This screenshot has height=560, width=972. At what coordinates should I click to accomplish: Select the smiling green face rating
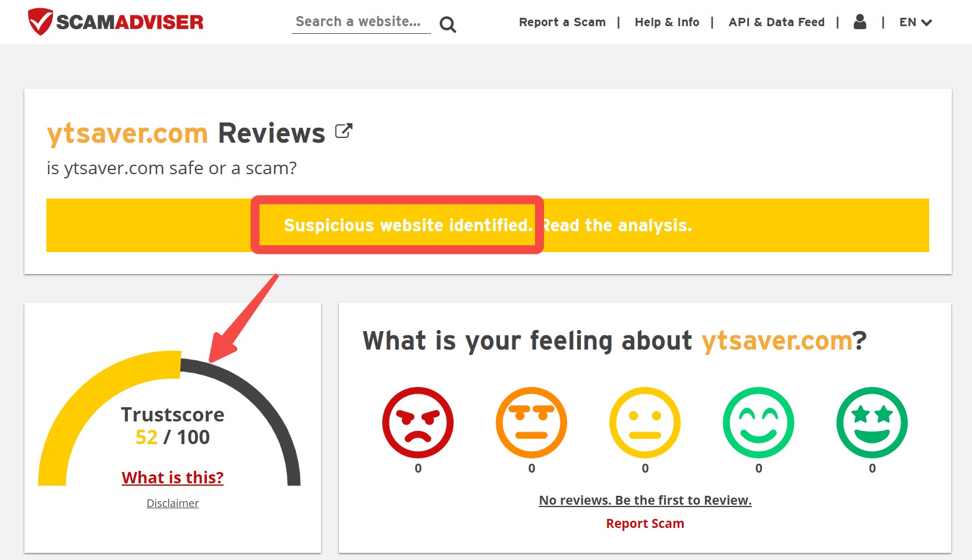click(x=759, y=423)
